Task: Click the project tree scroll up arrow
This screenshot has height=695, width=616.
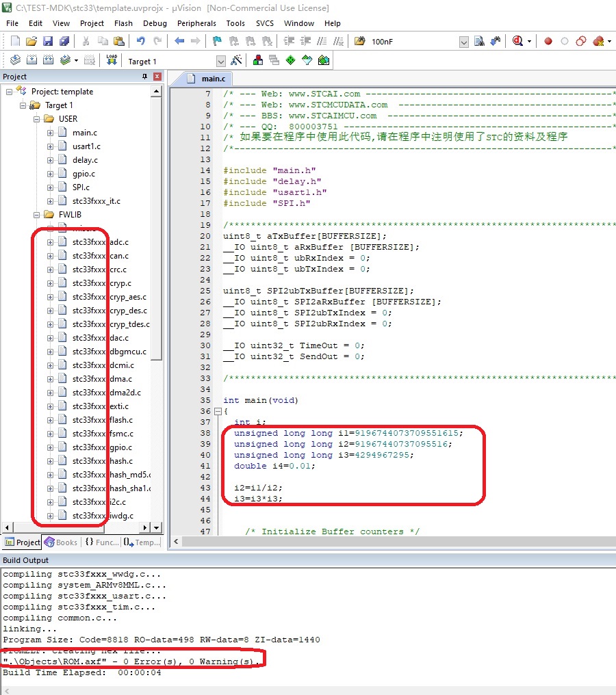Action: pos(156,91)
